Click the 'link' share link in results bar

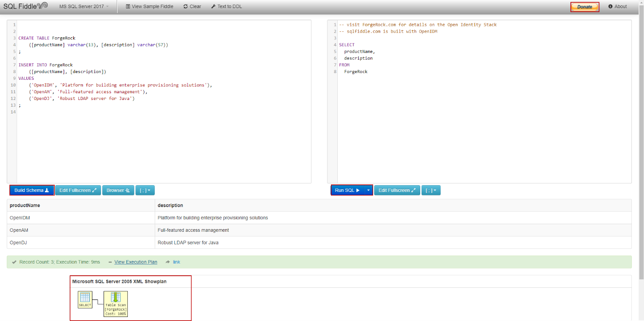176,262
